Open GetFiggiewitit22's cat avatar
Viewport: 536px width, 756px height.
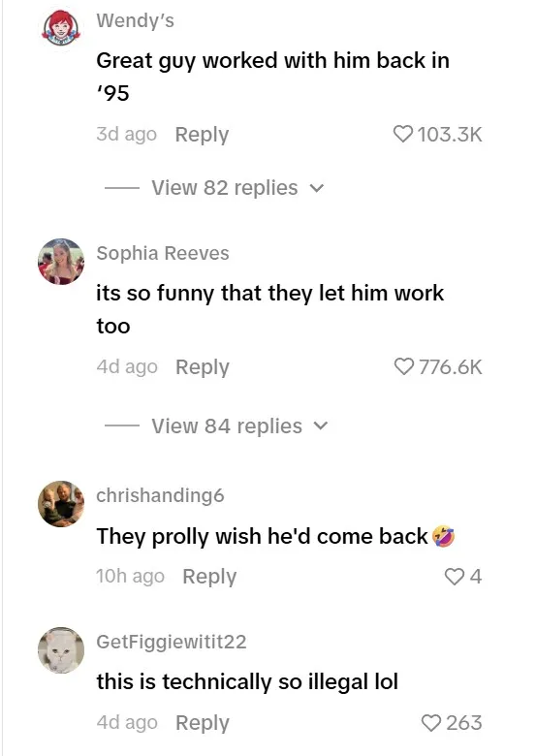[61, 650]
